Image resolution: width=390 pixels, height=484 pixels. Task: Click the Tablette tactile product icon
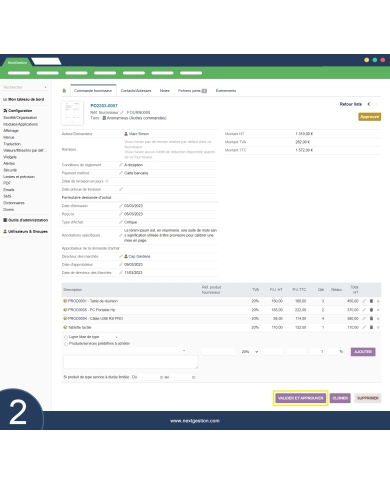tap(65, 327)
